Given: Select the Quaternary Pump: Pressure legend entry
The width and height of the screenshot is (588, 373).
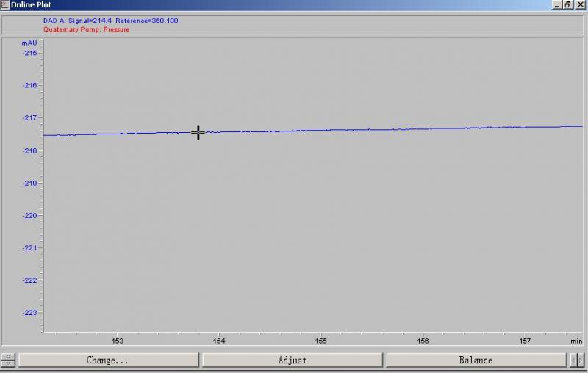Looking at the screenshot, I should click(86, 29).
